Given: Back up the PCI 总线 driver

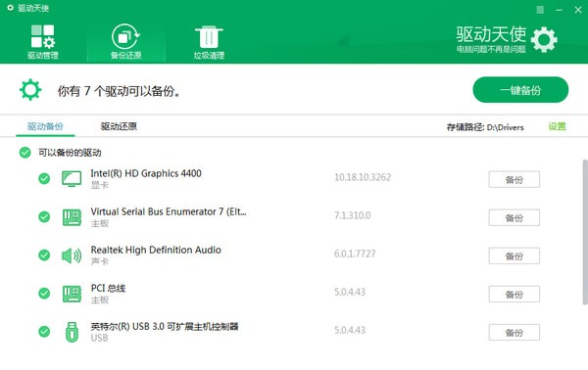Looking at the screenshot, I should pos(514,294).
